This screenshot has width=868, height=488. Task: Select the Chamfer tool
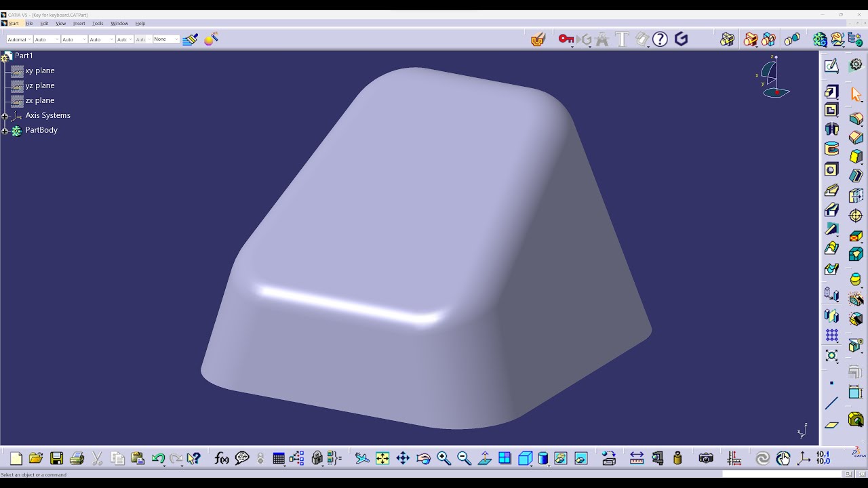click(x=856, y=138)
